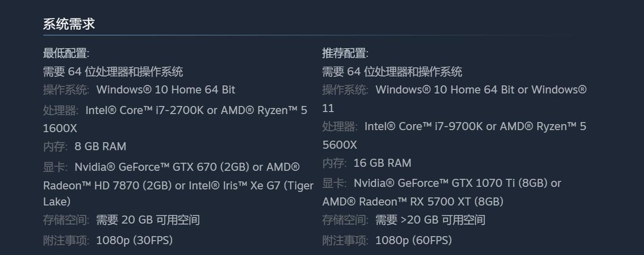The height and width of the screenshot is (255, 644).
Task: Click the GTX 1070 Ti graphics text
Action: pyautogui.click(x=457, y=184)
